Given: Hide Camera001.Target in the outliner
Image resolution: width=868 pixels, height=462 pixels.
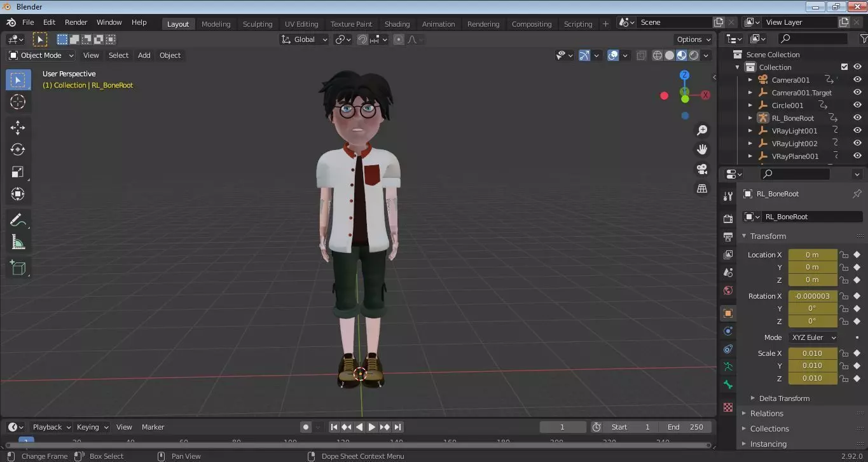Looking at the screenshot, I should coord(857,93).
